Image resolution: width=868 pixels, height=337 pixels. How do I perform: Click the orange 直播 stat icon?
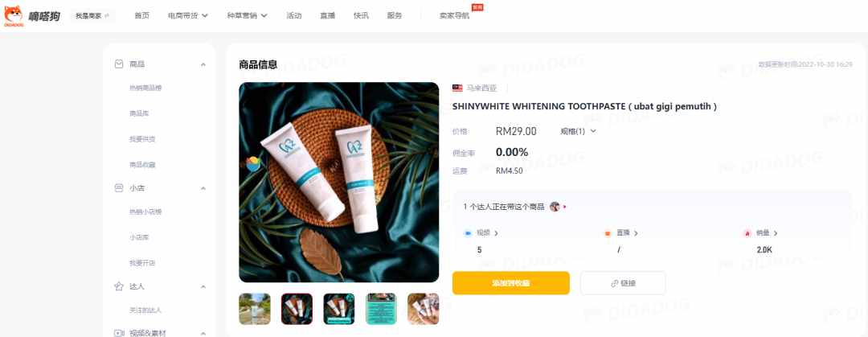pyautogui.click(x=608, y=233)
